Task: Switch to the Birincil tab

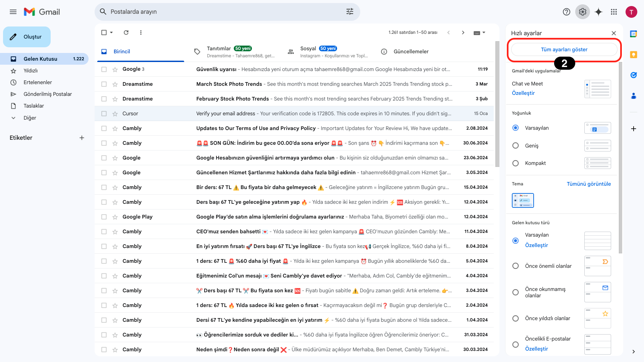Action: (141, 52)
